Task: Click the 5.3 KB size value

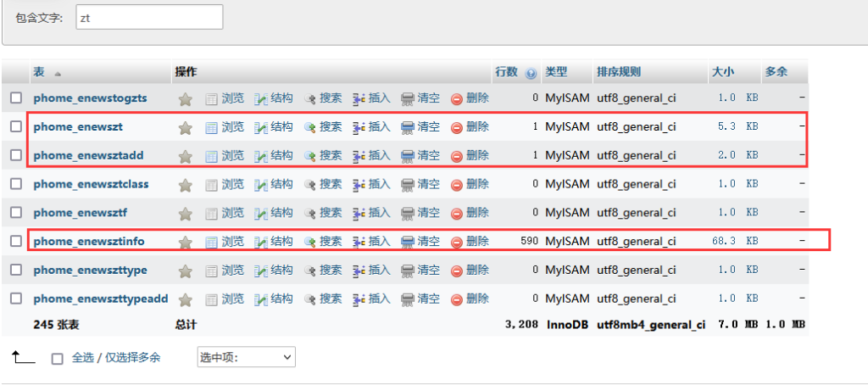Action: tap(738, 126)
